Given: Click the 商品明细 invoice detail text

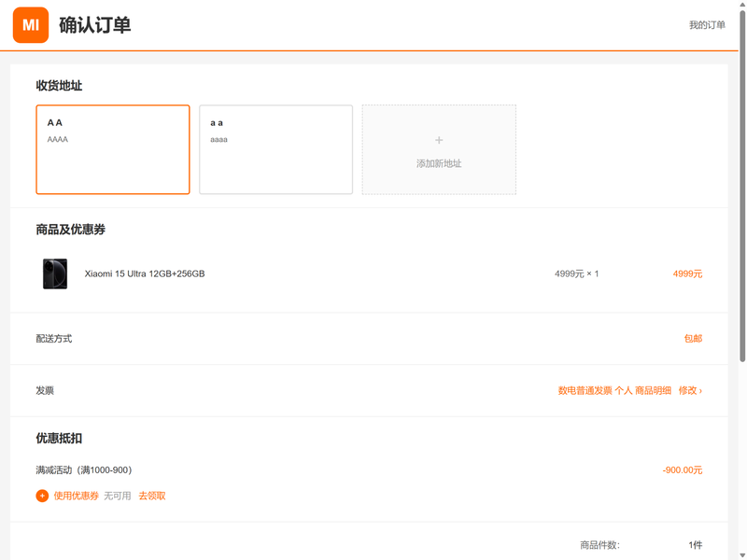Looking at the screenshot, I should [x=653, y=390].
